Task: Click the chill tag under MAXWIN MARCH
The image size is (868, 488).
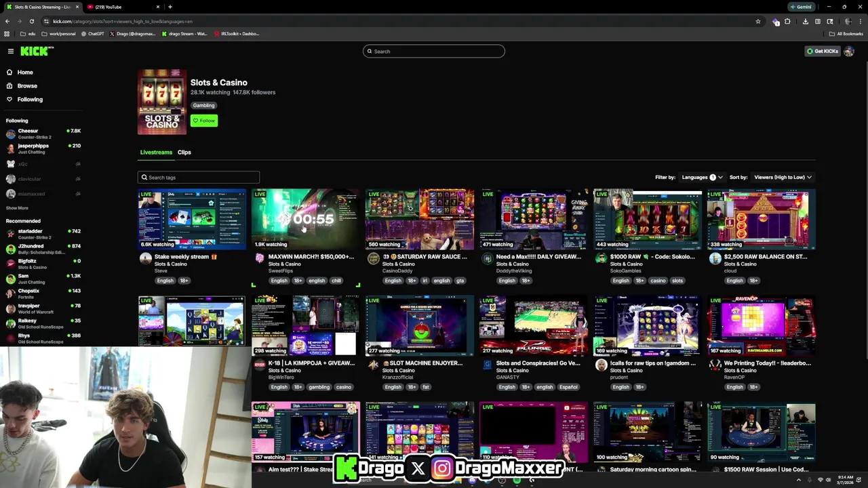Action: pyautogui.click(x=336, y=281)
